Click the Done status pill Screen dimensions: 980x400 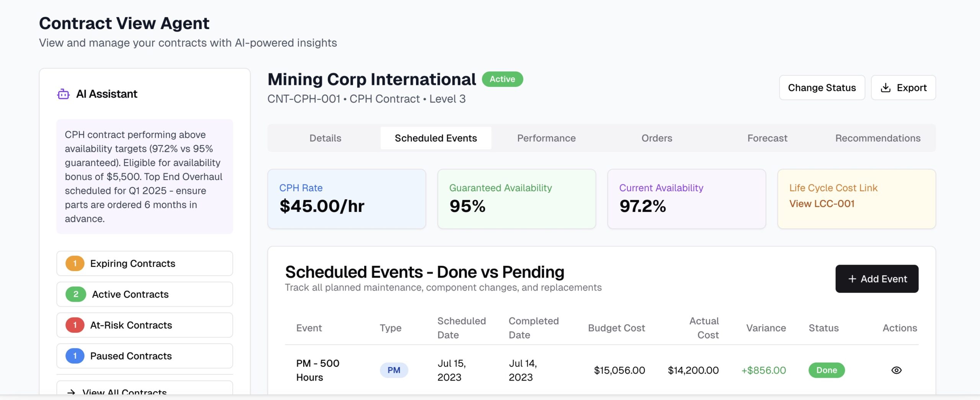(x=826, y=370)
